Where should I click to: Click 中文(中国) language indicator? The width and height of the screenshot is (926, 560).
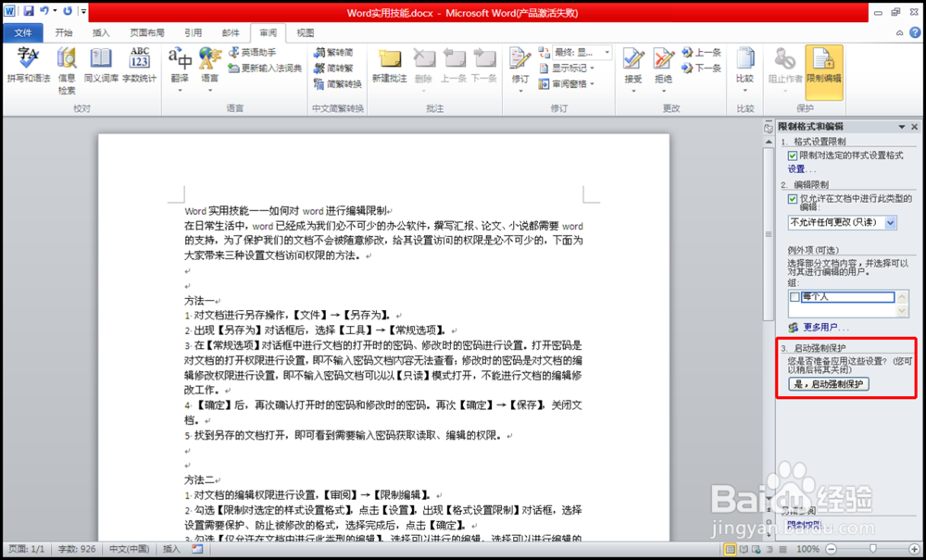[x=130, y=550]
